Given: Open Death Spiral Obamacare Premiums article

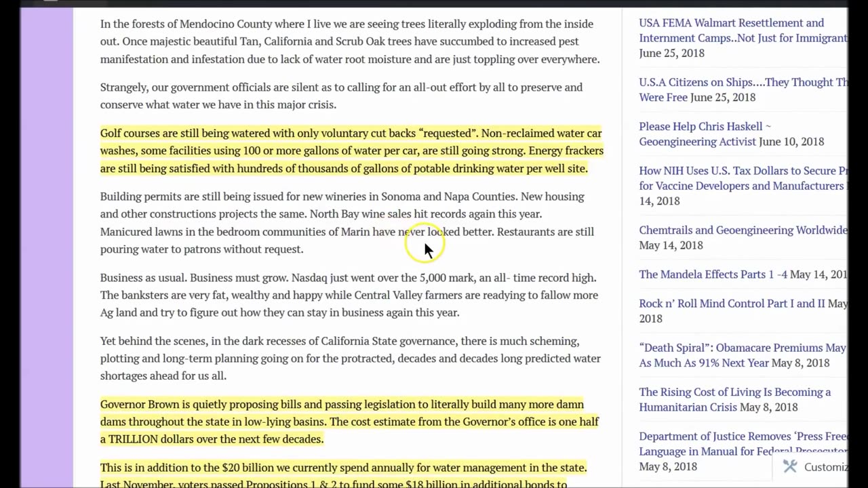Looking at the screenshot, I should [x=743, y=355].
